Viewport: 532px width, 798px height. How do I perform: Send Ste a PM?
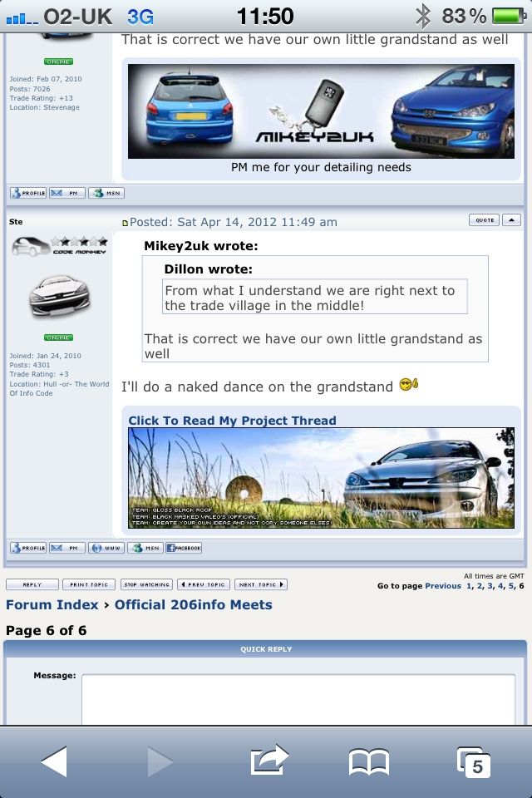(67, 548)
